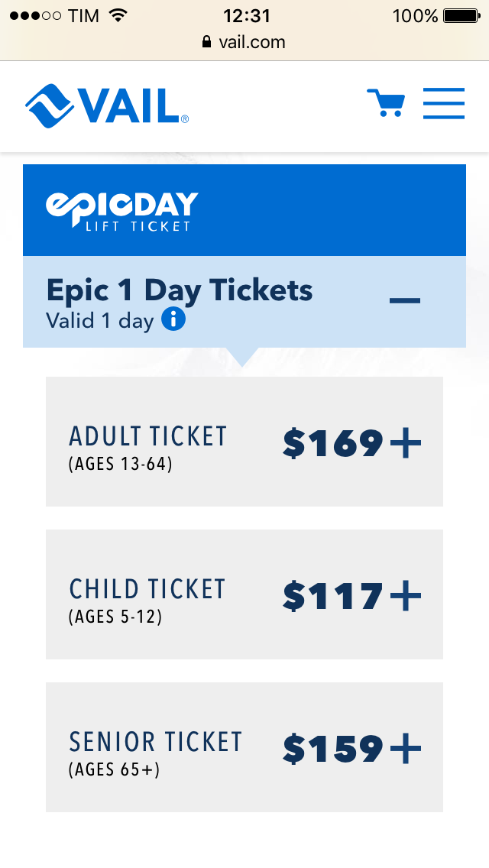Tap the Wi-Fi status icon
This screenshot has height=868, width=489.
pyautogui.click(x=118, y=15)
